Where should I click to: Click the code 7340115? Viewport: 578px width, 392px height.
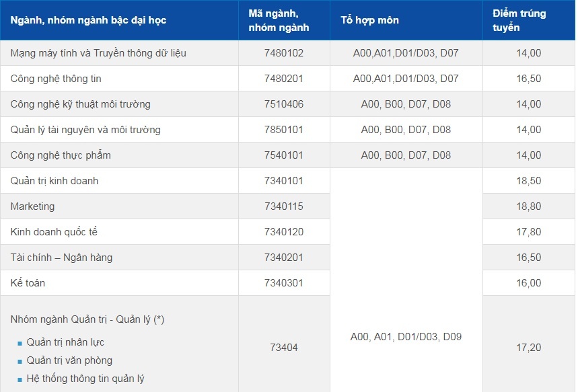click(x=284, y=206)
